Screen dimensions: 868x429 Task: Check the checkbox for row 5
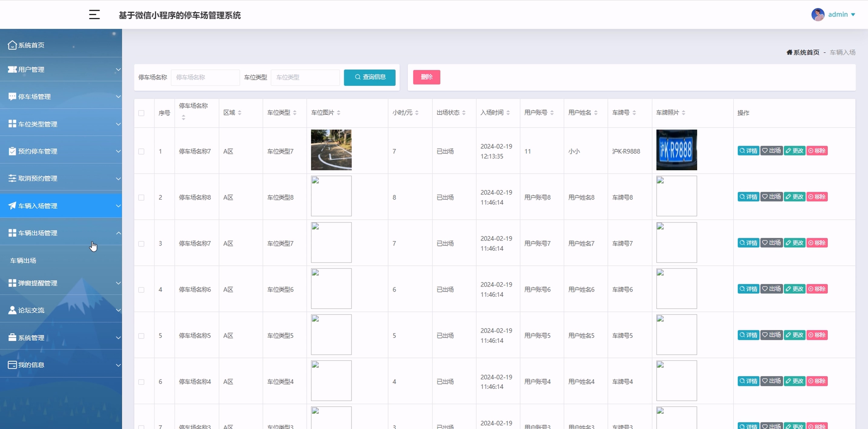(x=141, y=336)
